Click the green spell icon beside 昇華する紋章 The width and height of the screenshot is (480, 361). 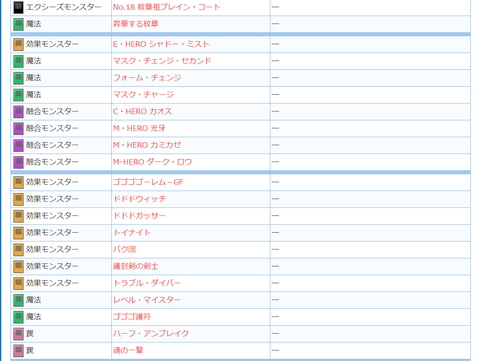click(18, 24)
